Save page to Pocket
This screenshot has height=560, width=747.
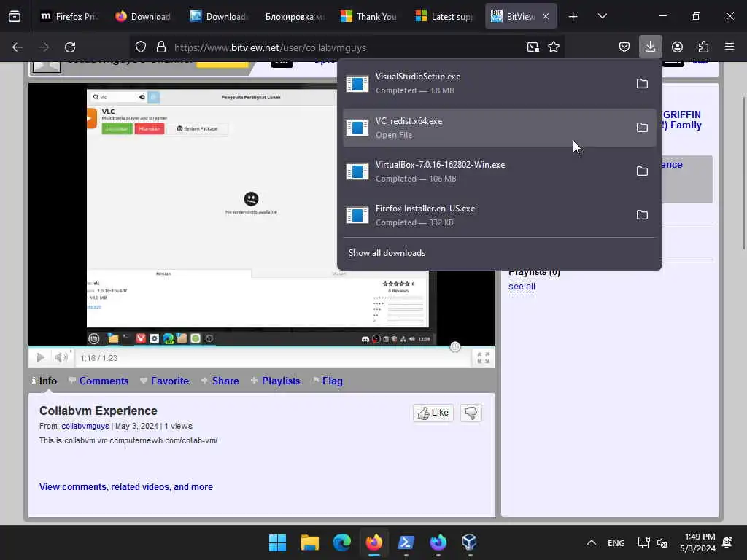coord(624,47)
